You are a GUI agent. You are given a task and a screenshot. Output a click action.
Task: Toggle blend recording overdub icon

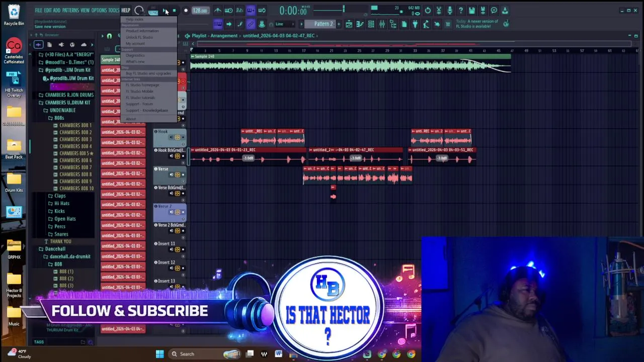[251, 11]
